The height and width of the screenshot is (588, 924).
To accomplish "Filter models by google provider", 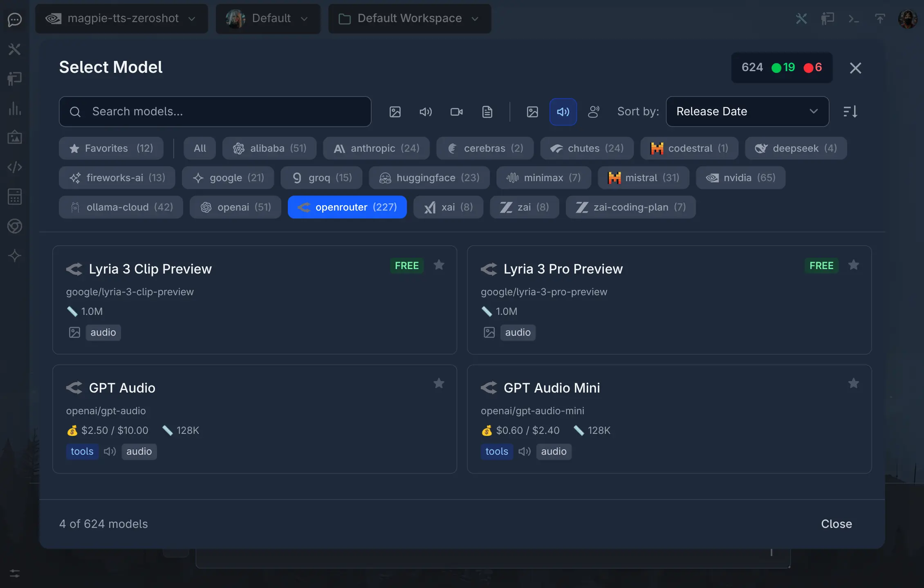I will pos(228,177).
